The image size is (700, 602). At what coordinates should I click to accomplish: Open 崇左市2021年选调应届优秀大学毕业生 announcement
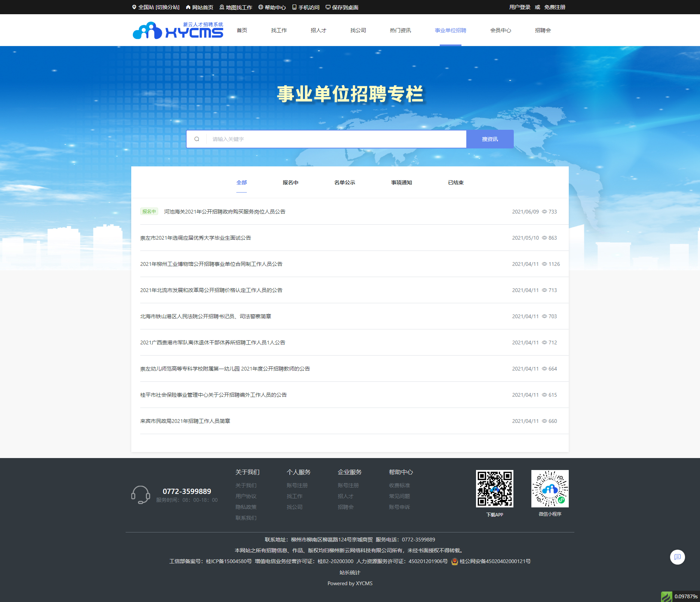click(196, 238)
